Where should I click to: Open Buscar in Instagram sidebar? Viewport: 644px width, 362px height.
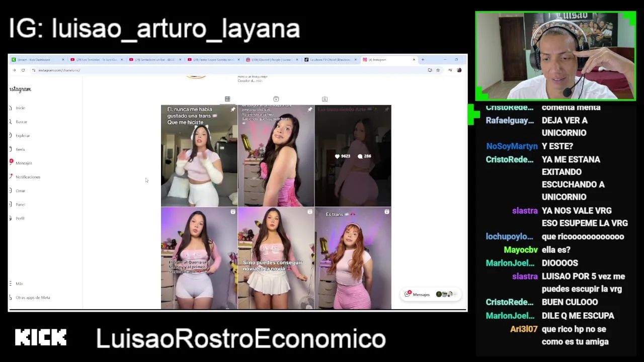21,122
